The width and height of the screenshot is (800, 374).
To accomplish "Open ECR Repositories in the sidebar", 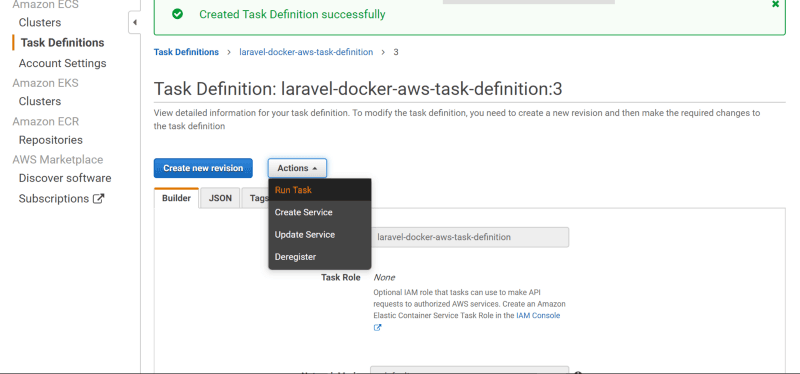I will [51, 140].
